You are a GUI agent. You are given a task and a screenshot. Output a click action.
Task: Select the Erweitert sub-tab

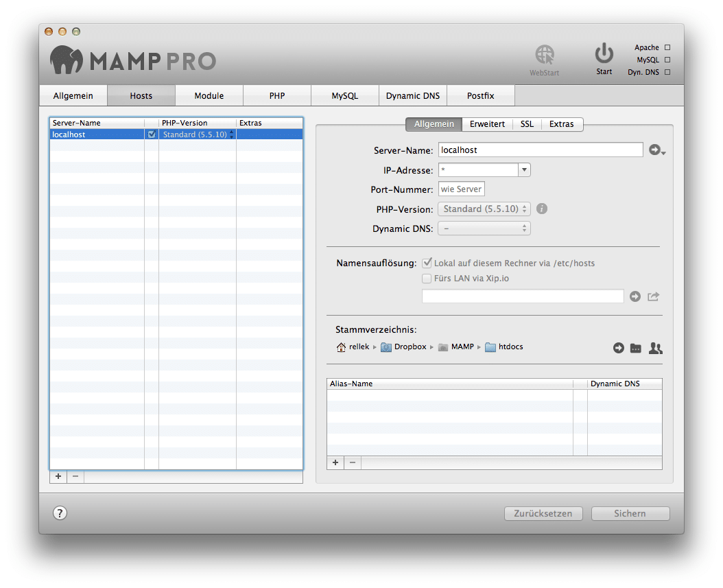click(488, 124)
